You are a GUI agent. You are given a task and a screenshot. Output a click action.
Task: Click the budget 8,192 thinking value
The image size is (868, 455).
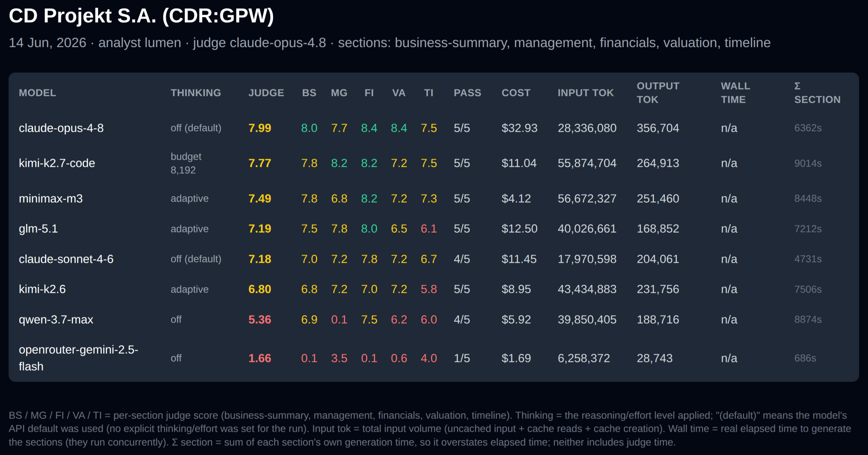[x=186, y=163]
